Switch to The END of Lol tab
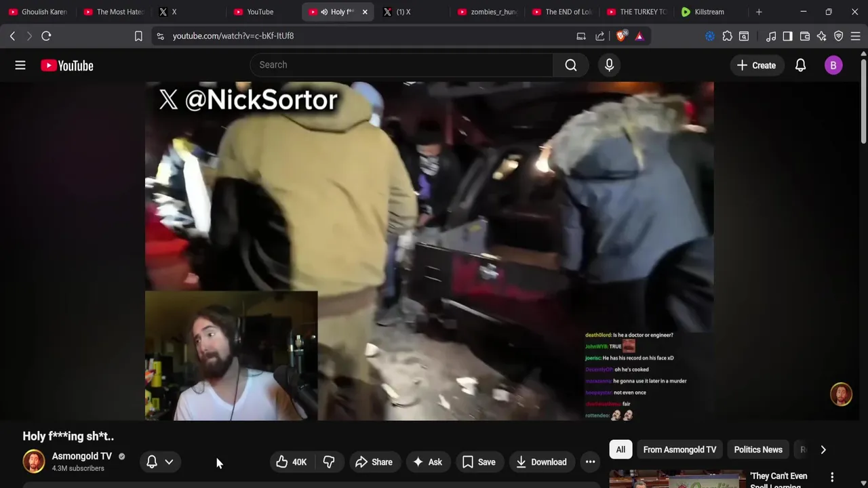The width and height of the screenshot is (868, 488). tap(563, 12)
